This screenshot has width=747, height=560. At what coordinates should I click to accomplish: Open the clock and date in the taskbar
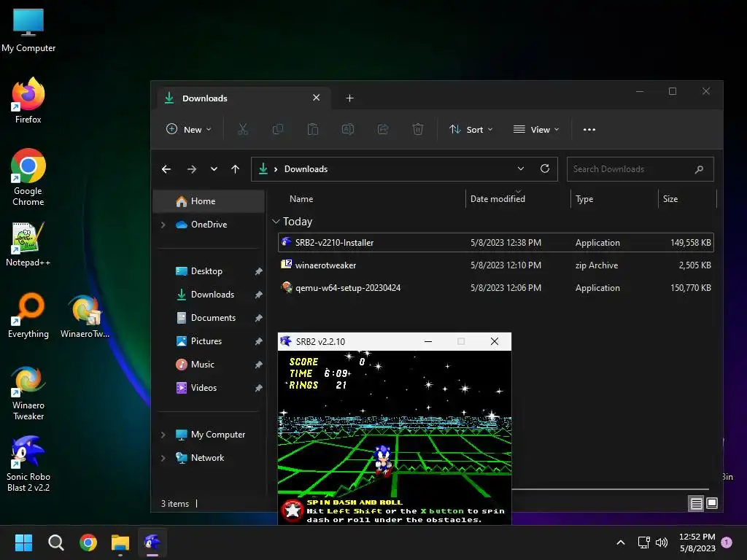tap(697, 542)
